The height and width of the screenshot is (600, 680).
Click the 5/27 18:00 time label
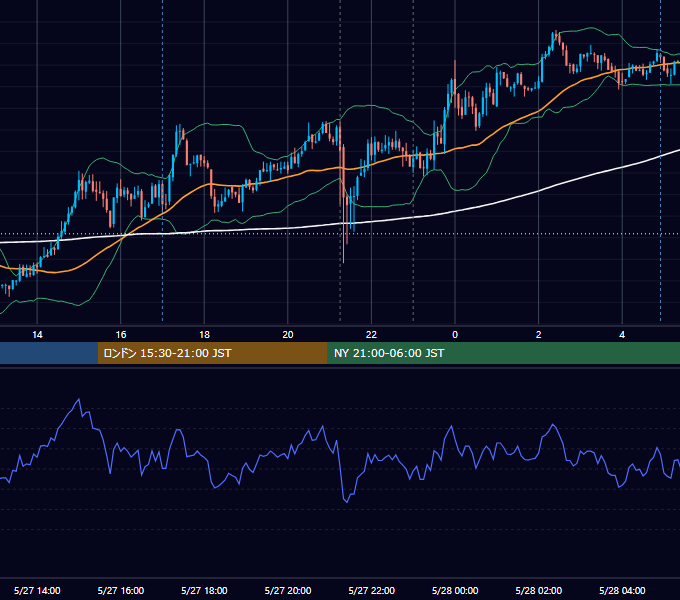[204, 590]
